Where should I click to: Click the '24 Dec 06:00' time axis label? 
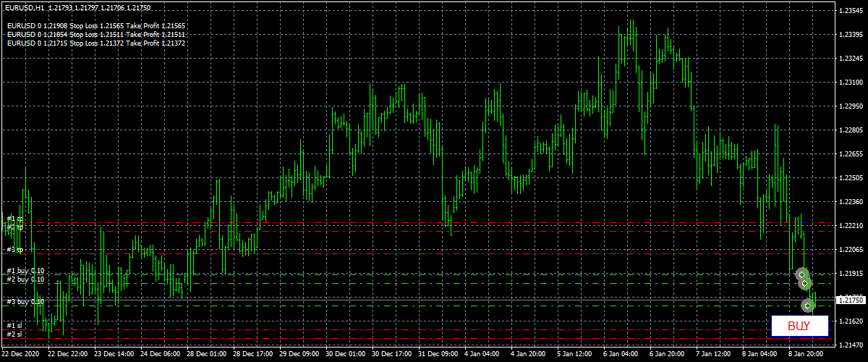[161, 355]
